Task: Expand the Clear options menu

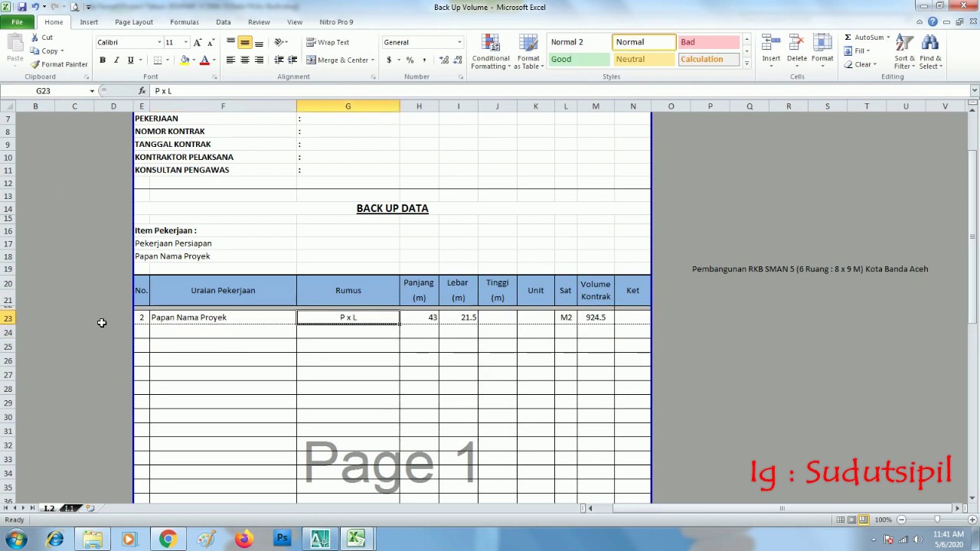Action: [875, 64]
